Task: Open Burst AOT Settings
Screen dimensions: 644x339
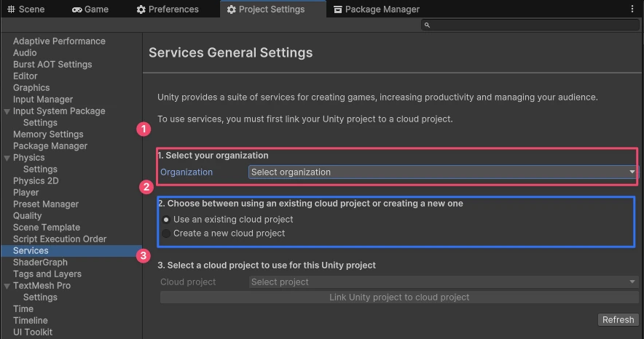Action: pos(52,64)
